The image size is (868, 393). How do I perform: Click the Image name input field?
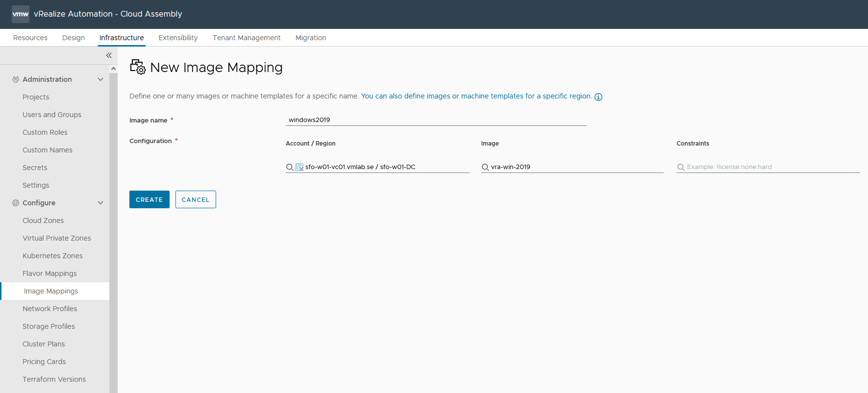(x=436, y=120)
